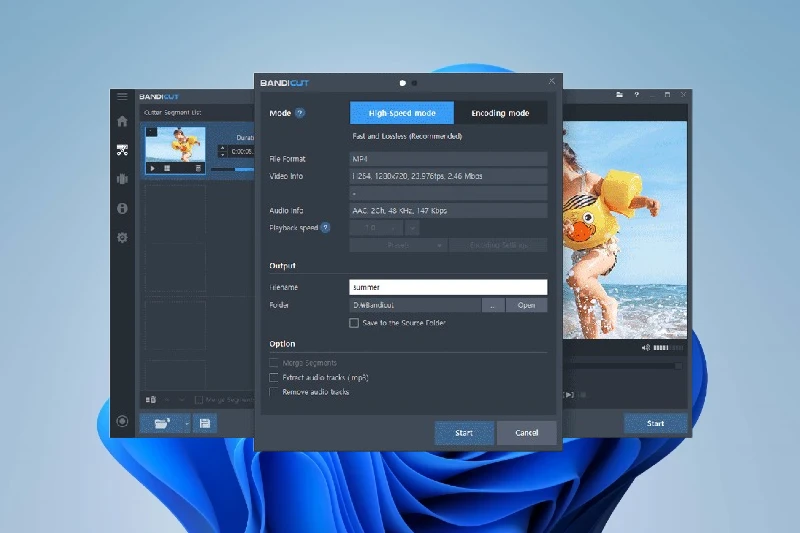
Task: Click the move segment down chevron
Action: pos(181,400)
